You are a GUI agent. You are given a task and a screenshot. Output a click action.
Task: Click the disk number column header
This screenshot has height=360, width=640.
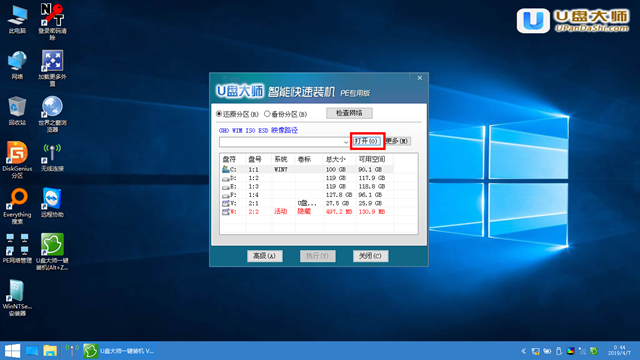click(258, 159)
